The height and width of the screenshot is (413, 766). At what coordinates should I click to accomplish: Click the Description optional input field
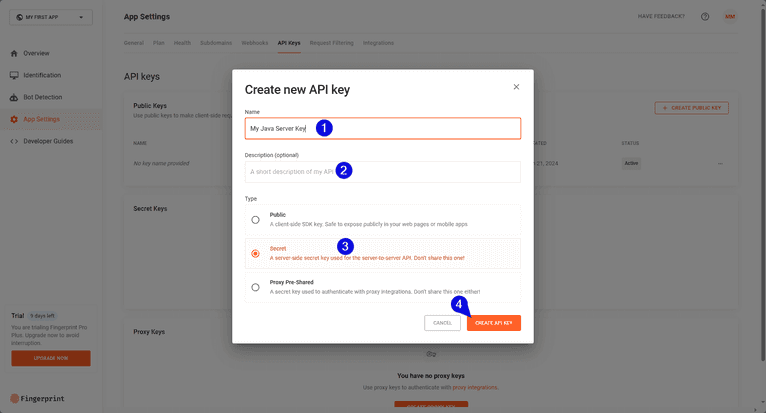click(382, 172)
